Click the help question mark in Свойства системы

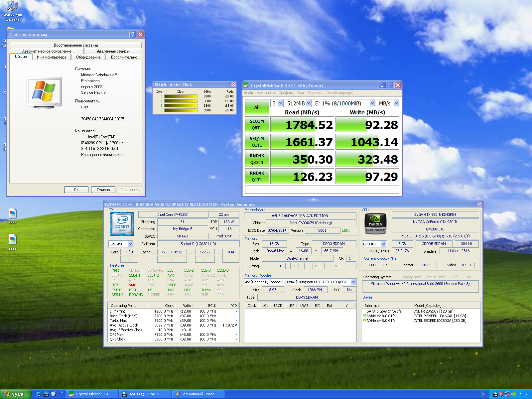point(133,35)
